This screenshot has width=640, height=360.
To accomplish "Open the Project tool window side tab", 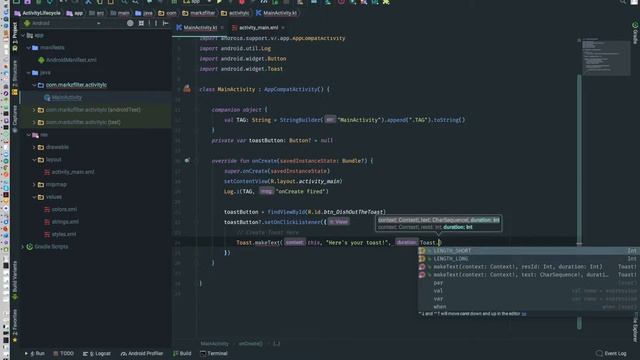I will [15, 36].
